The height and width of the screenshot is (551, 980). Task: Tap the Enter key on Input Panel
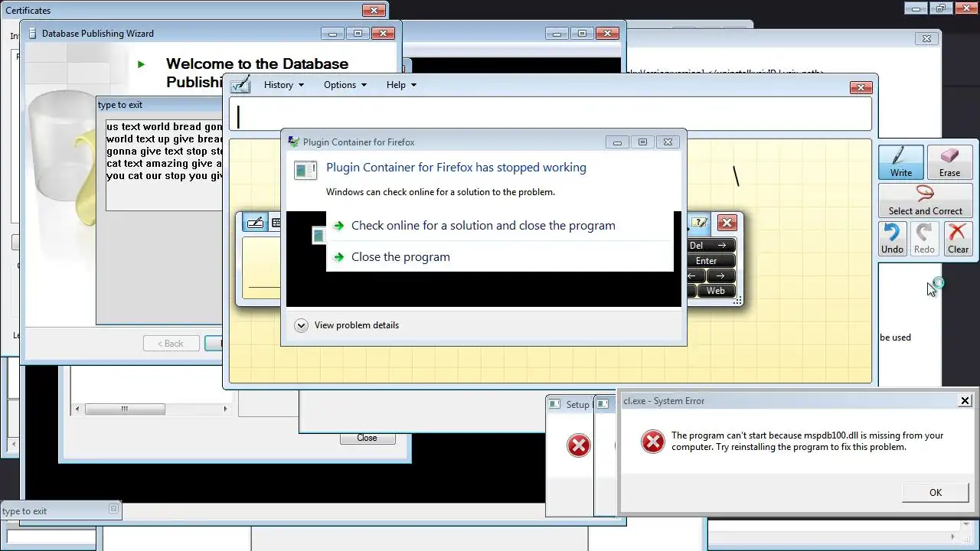pos(710,261)
